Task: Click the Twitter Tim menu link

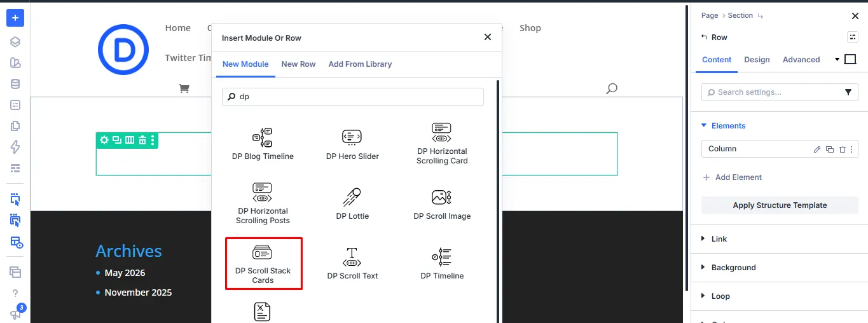Action: click(x=188, y=58)
